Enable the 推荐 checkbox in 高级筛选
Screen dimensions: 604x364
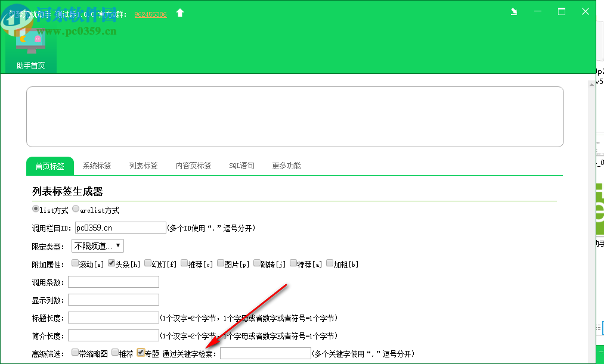[x=115, y=353]
